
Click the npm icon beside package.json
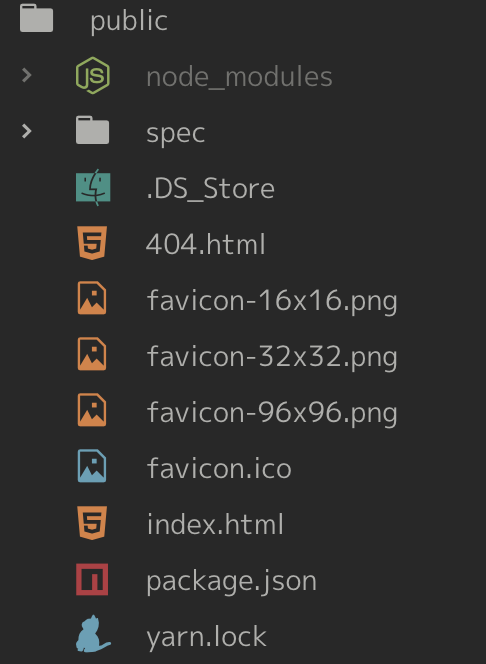click(x=92, y=579)
